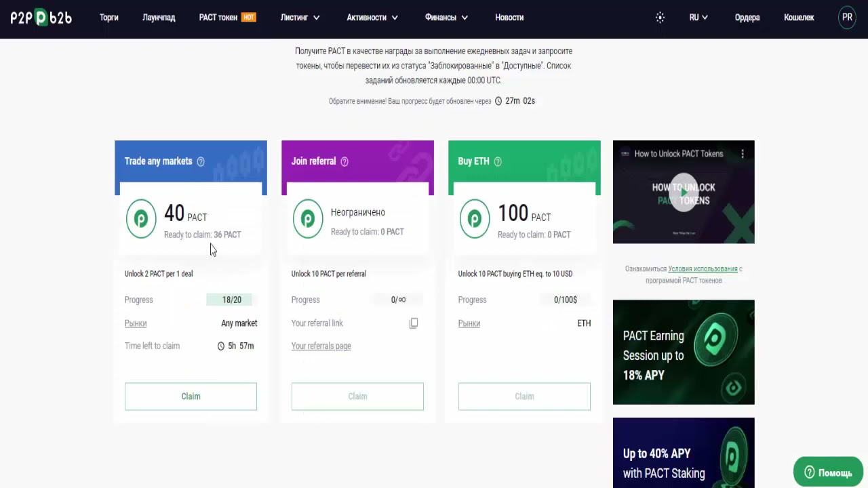Open Рынки link in Buy ETH card

tap(469, 323)
